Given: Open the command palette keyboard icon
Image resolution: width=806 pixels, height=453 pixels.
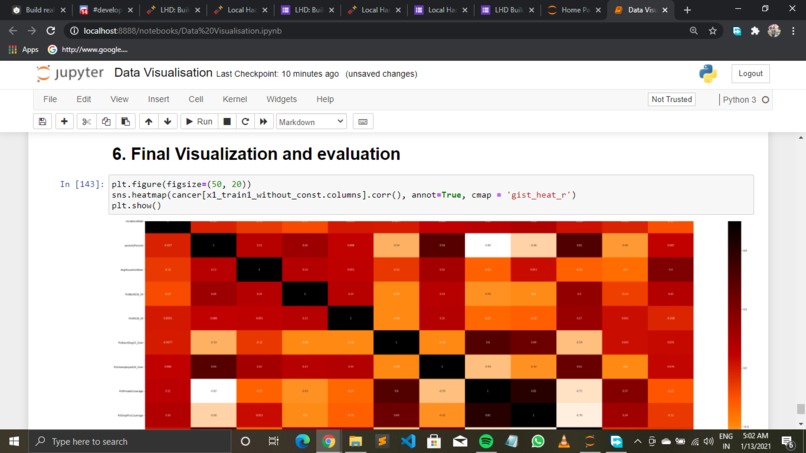Looking at the screenshot, I should tap(363, 122).
